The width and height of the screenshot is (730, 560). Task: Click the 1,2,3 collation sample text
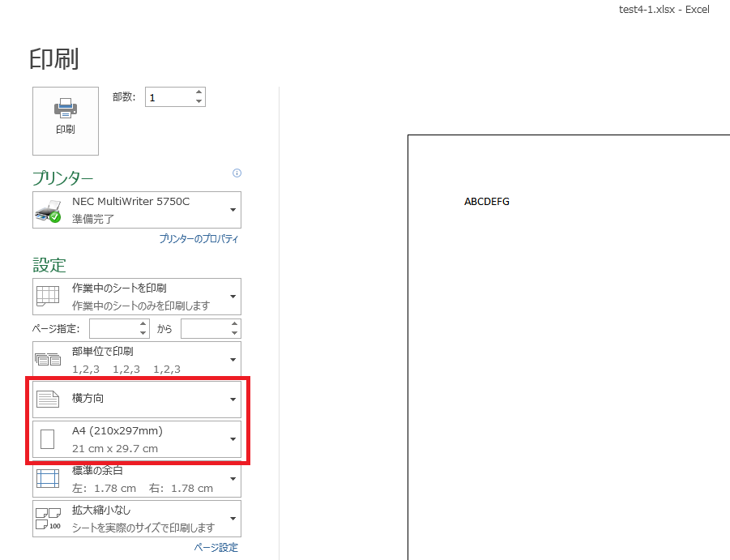126,369
